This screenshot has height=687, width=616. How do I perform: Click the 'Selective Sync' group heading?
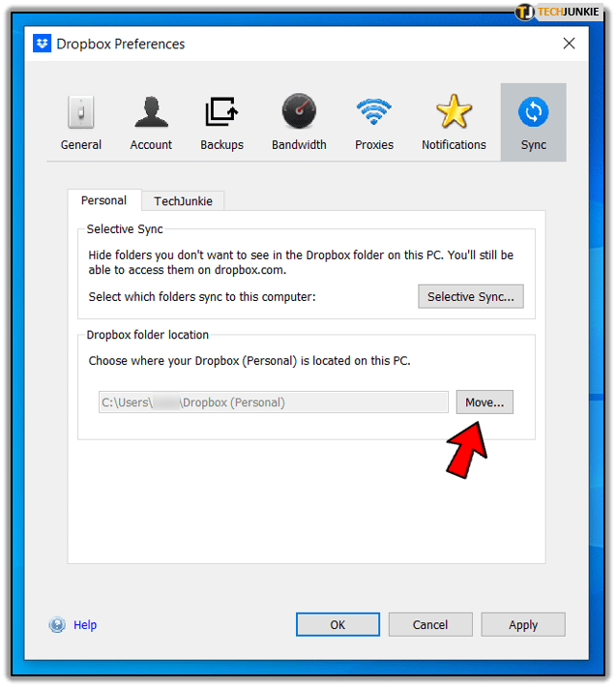pos(125,229)
